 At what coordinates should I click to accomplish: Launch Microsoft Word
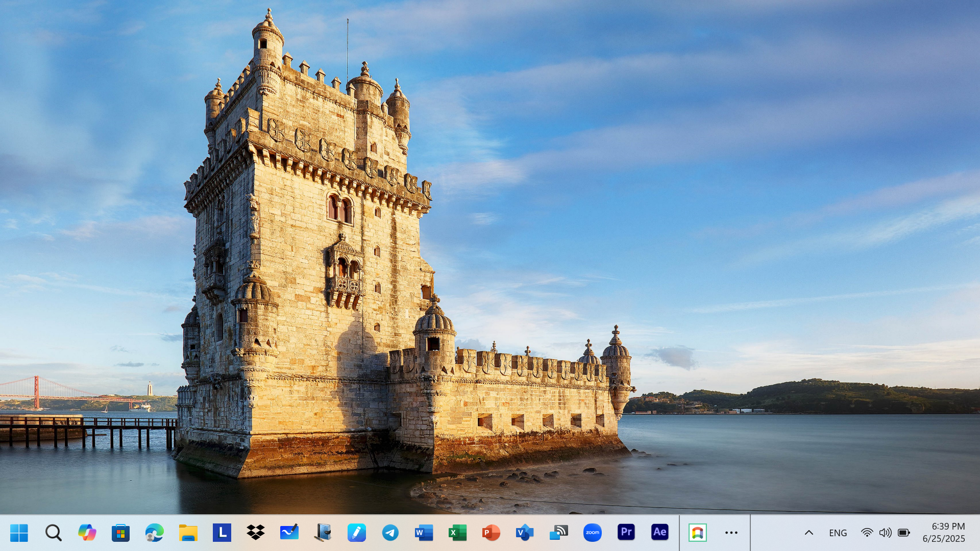(424, 533)
